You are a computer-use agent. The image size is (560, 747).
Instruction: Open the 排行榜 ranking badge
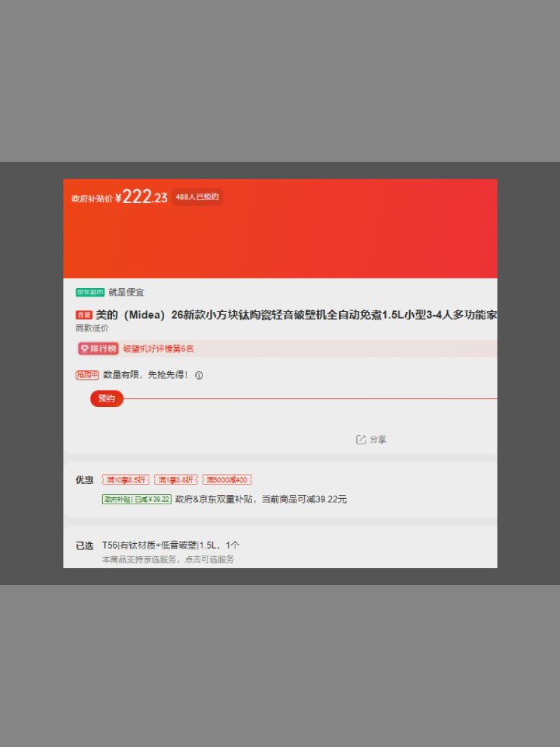click(99, 349)
